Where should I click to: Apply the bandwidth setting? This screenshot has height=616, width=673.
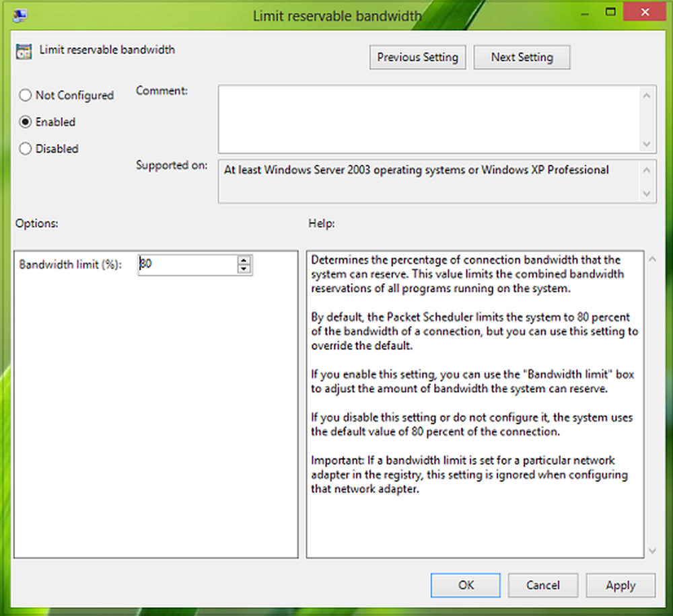[x=620, y=586]
